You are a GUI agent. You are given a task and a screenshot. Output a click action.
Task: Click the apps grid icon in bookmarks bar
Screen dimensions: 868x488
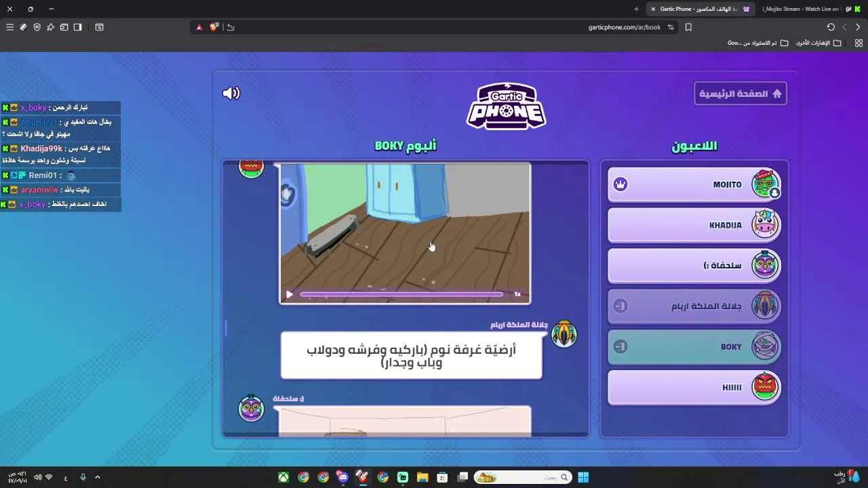(x=859, y=43)
